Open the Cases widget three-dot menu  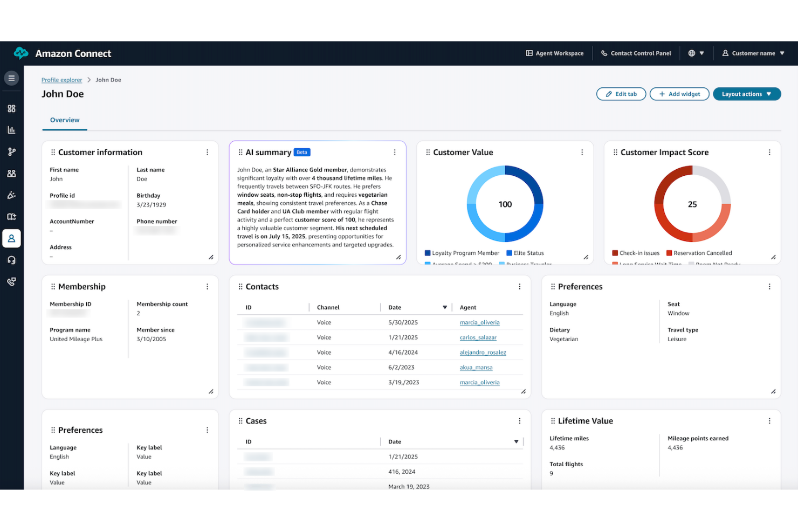(x=519, y=421)
